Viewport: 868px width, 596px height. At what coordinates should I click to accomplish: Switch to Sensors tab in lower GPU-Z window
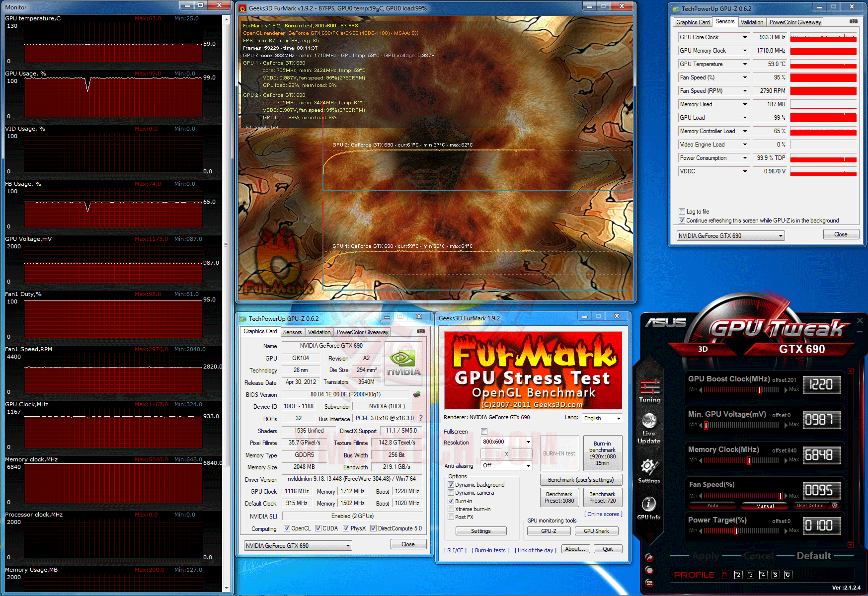coord(292,332)
